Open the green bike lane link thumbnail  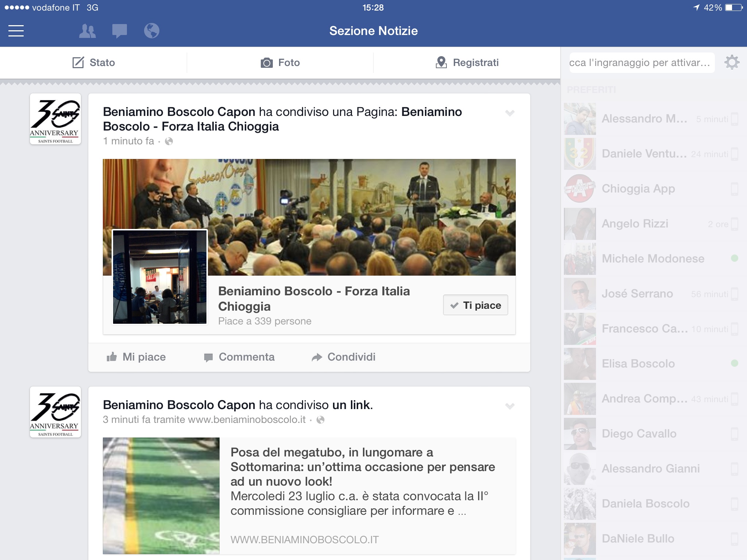click(161, 495)
